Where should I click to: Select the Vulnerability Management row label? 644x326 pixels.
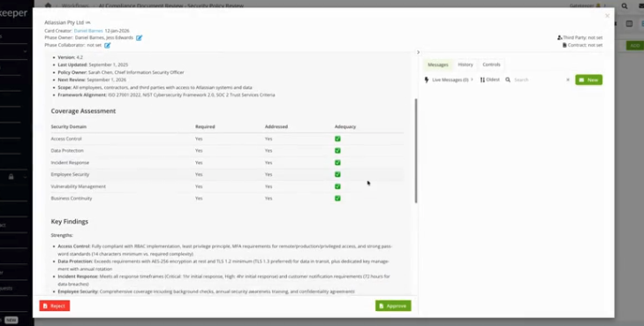tap(78, 186)
